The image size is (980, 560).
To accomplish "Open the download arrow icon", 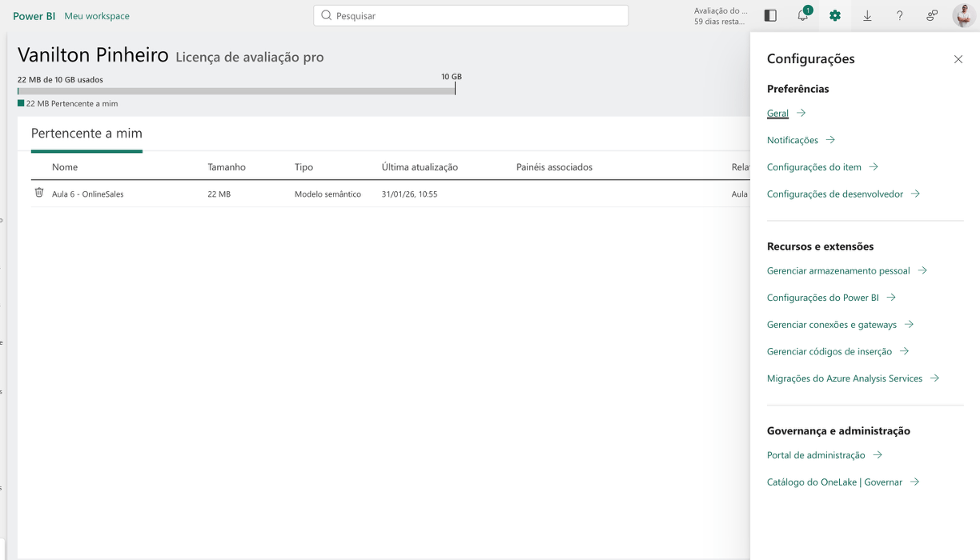I will (867, 15).
